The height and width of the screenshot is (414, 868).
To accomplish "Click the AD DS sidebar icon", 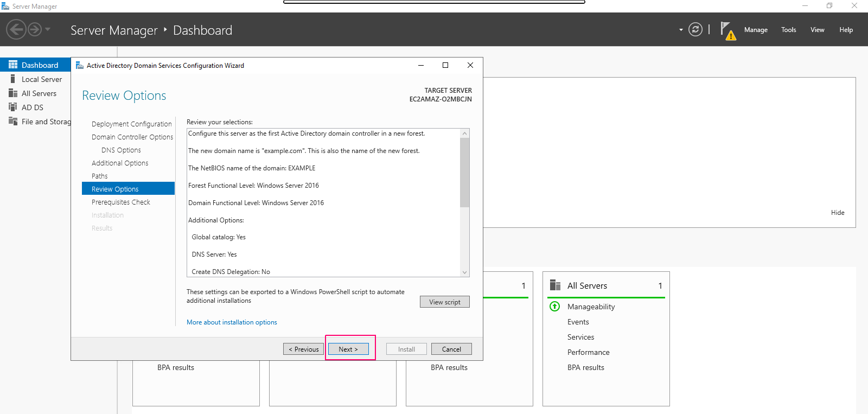I will point(13,107).
